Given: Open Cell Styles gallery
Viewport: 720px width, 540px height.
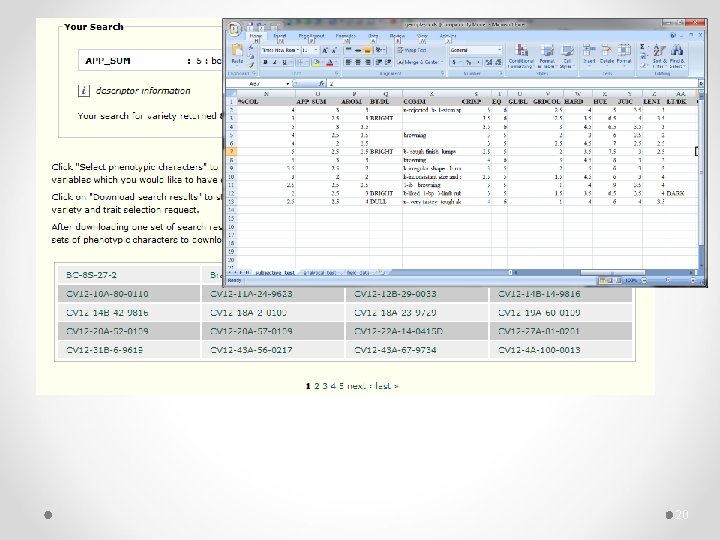Looking at the screenshot, I should coord(567,56).
